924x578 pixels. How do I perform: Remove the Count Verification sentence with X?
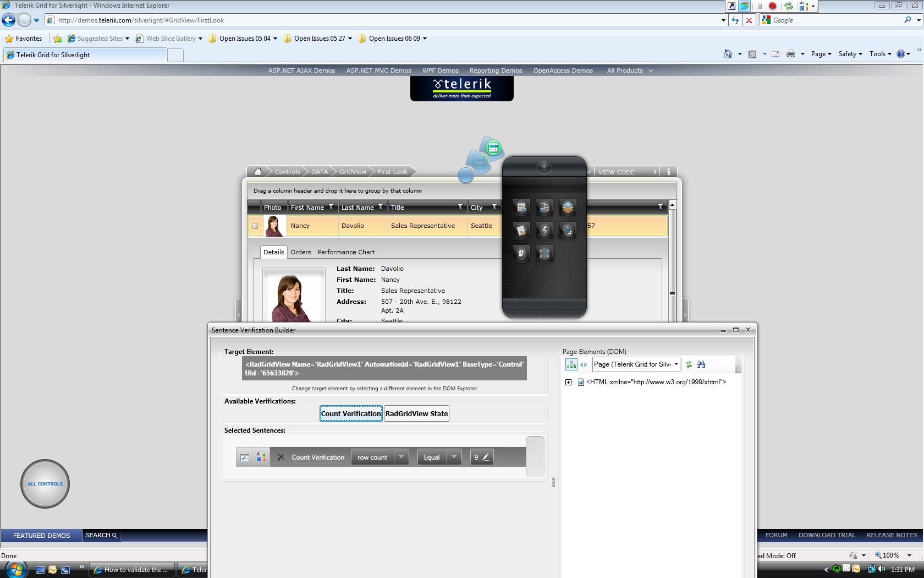pos(280,457)
